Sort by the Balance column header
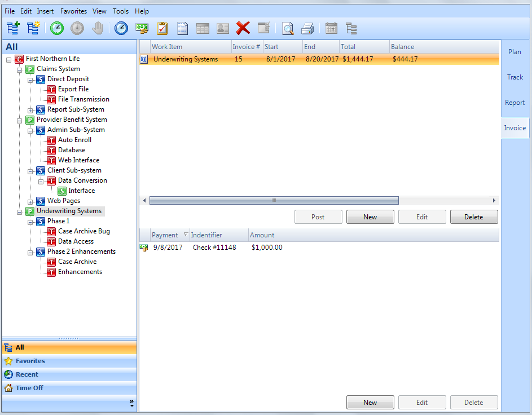This screenshot has height=415, width=532. (444, 47)
